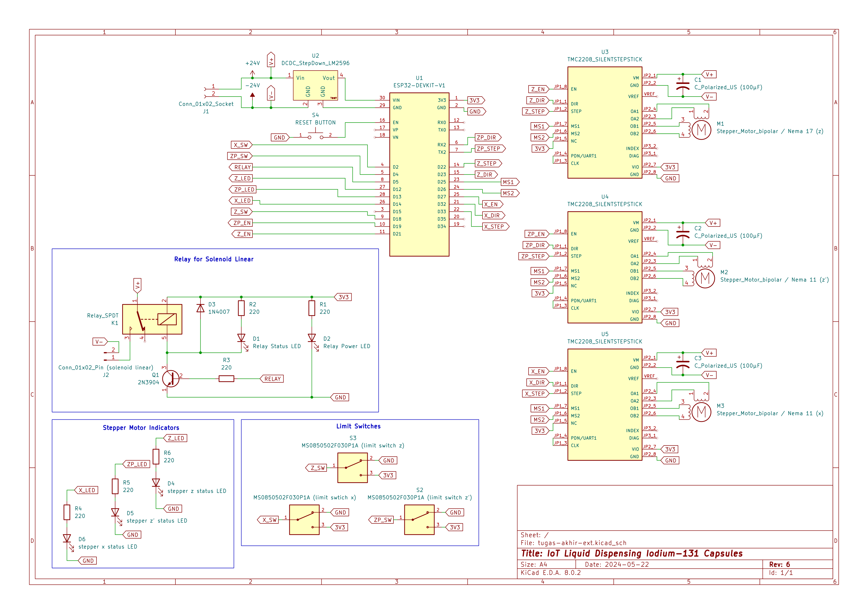The height and width of the screenshot is (614, 868).
Task: Click the 'File: tugas-akhir-ext.kicad_sch' text
Action: click(x=574, y=543)
